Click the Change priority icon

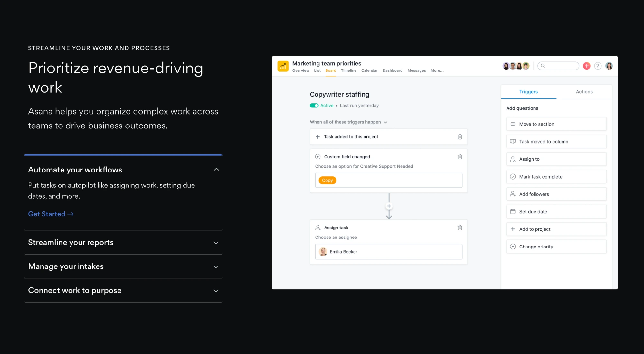click(x=513, y=246)
